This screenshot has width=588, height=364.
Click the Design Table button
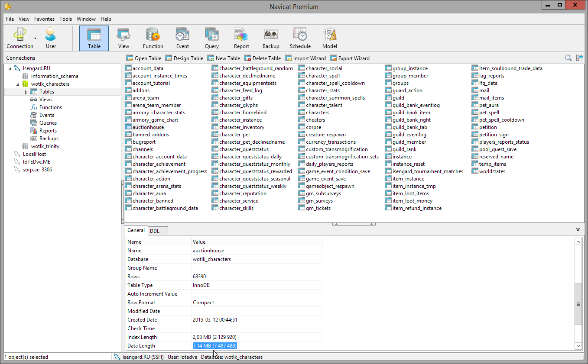184,58
